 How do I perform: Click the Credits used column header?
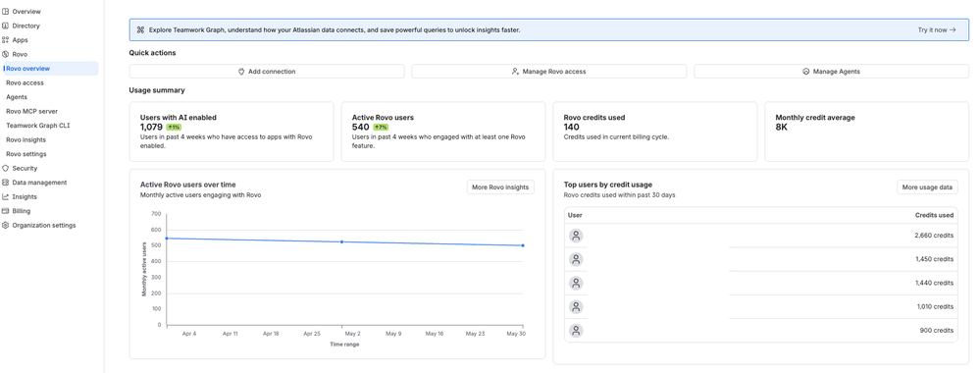click(x=934, y=215)
